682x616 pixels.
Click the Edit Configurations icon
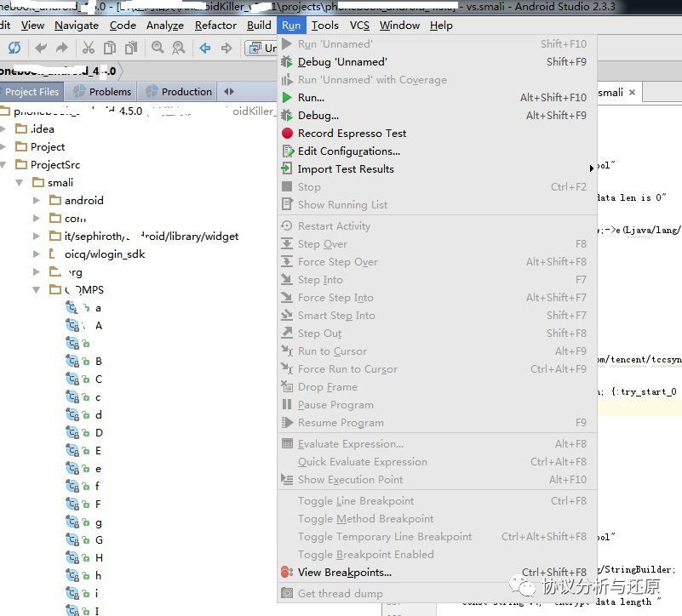pos(288,151)
